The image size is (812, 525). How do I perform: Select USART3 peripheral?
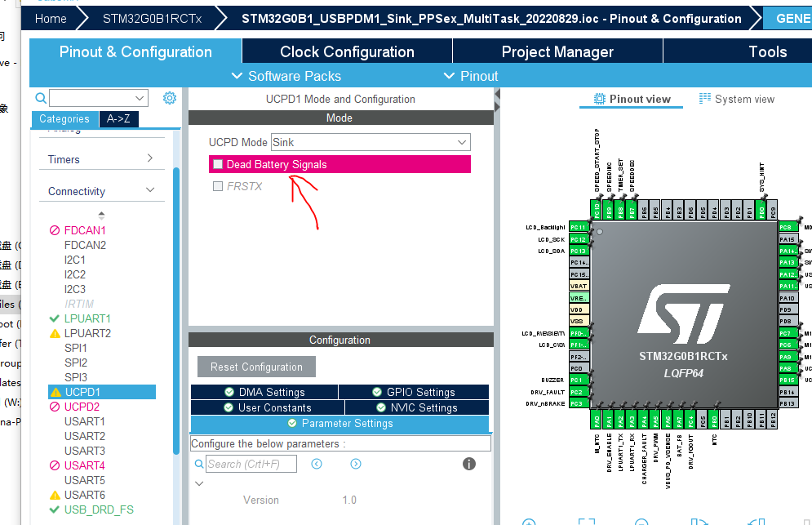(84, 451)
